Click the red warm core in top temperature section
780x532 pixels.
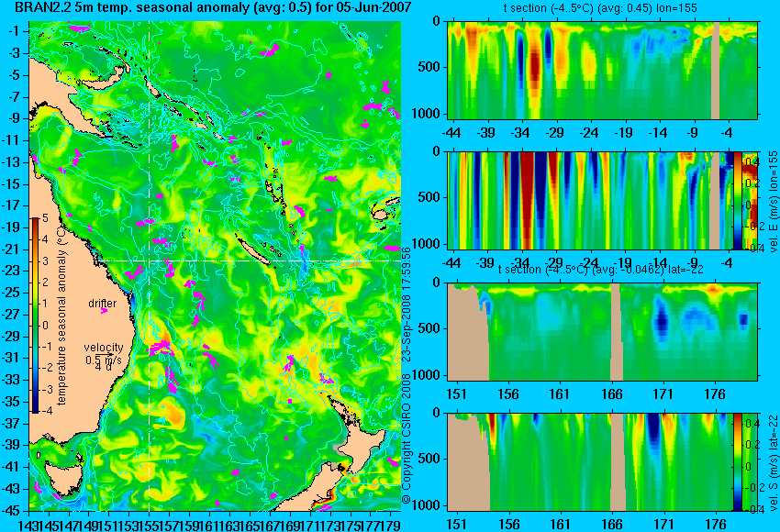[x=534, y=69]
